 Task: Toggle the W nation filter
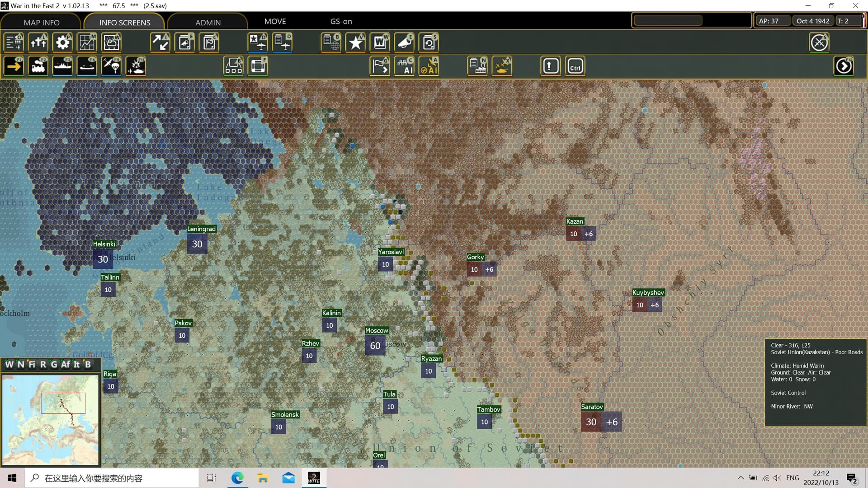pyautogui.click(x=9, y=364)
